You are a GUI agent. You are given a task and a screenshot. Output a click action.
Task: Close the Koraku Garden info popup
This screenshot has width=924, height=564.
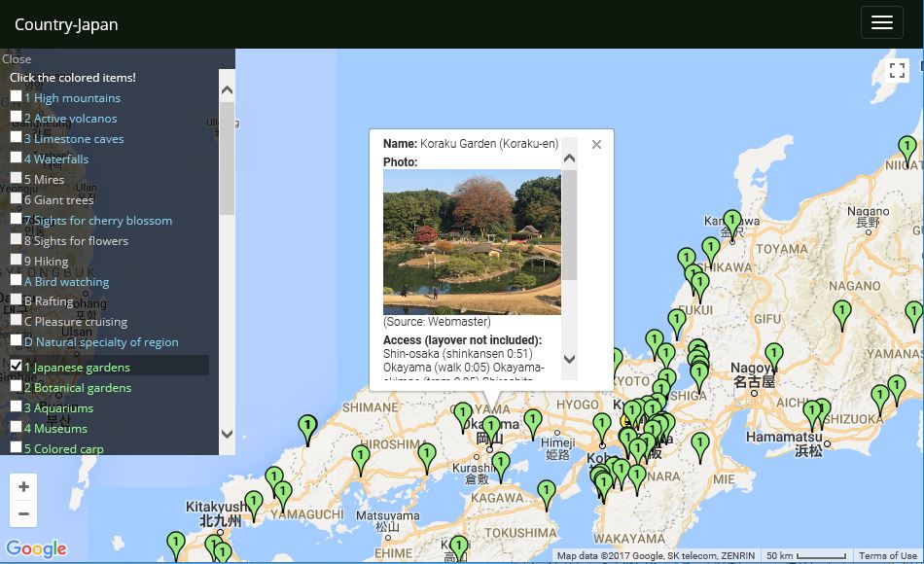click(x=596, y=145)
